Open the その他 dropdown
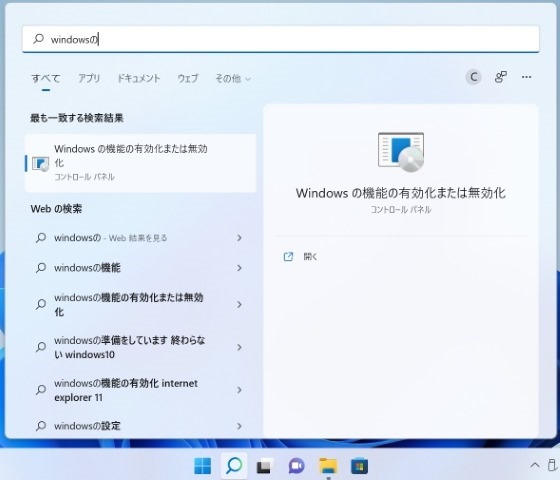Viewport: 560px width, 480px height. [233, 78]
